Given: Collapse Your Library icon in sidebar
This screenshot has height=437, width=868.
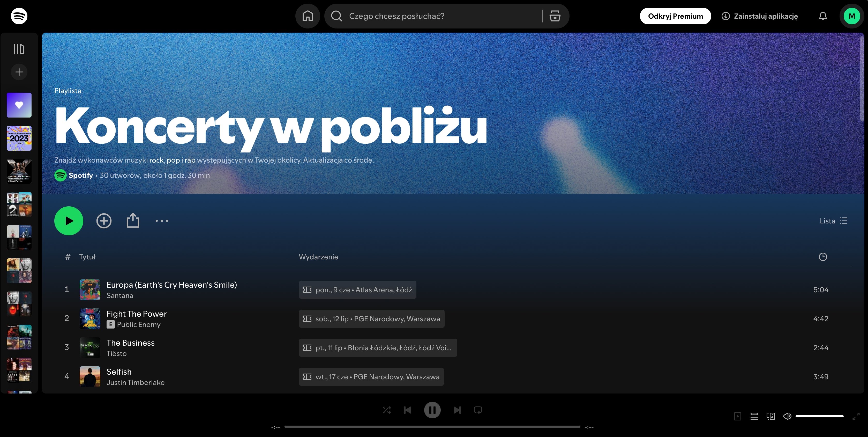Looking at the screenshot, I should tap(19, 49).
